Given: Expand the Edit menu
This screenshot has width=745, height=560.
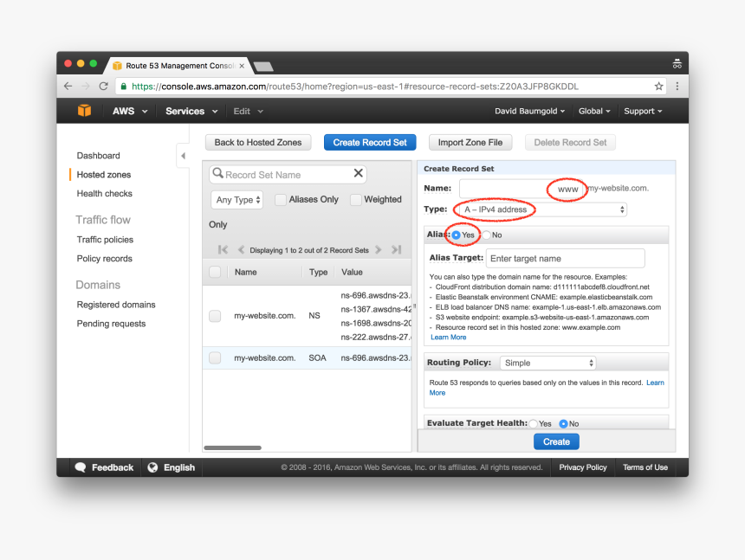Looking at the screenshot, I should click(248, 111).
